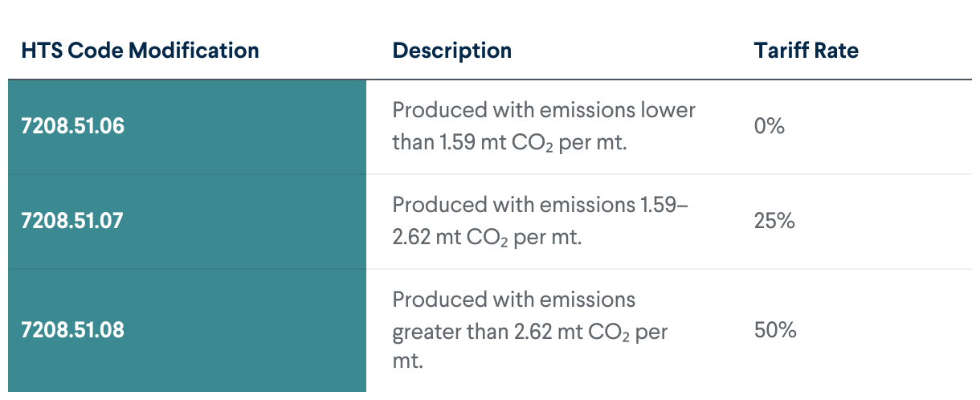The height and width of the screenshot is (400, 980).
Task: Click the Description column header
Action: tap(451, 51)
